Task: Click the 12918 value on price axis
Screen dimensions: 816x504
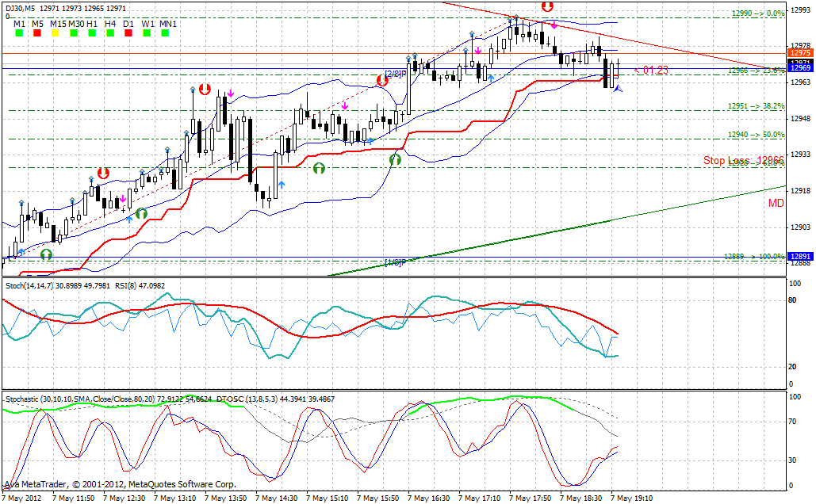Action: click(800, 191)
